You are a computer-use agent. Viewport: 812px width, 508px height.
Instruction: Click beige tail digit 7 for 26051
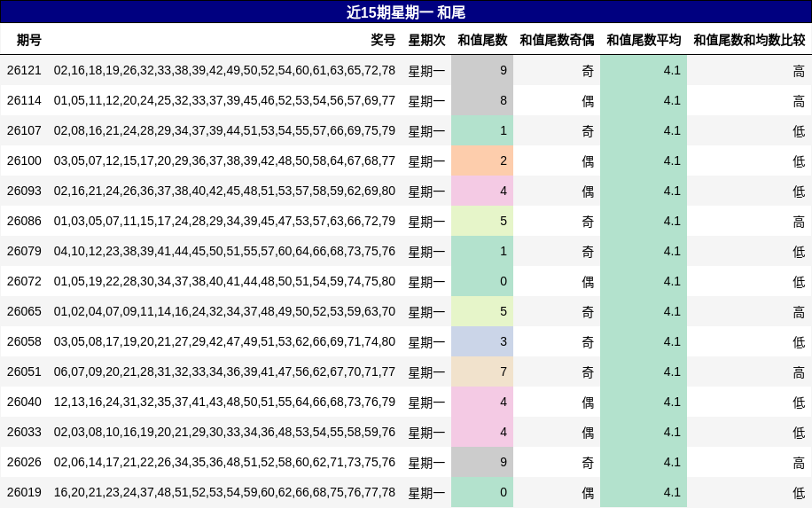482,371
